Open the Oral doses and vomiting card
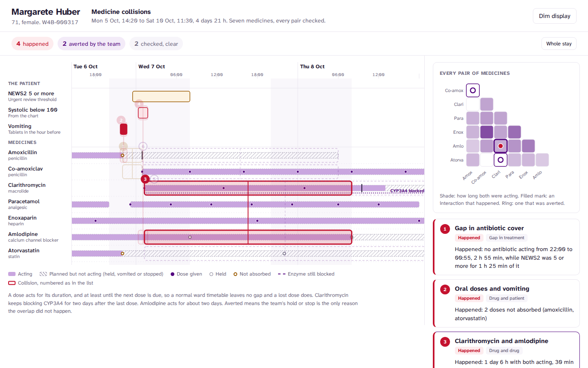This screenshot has width=588, height=368. click(x=506, y=303)
